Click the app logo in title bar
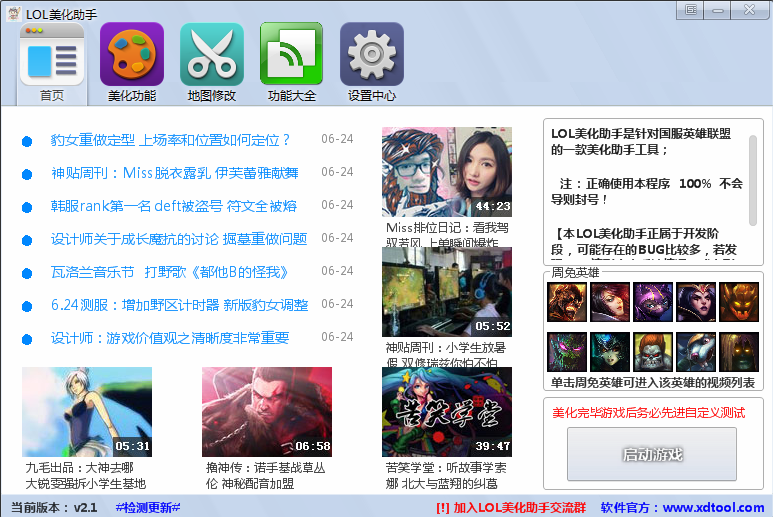Screen dimensions: 773x517 tap(13, 13)
